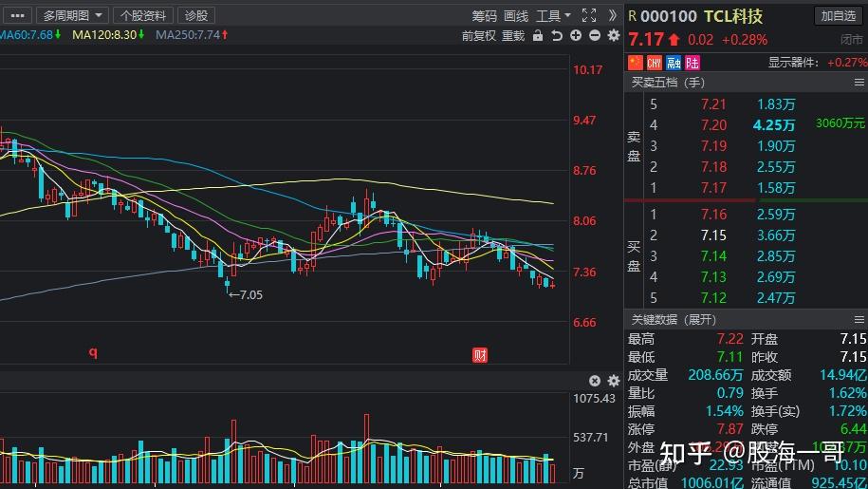Click the 涨停 7.87 value
This screenshot has width=868, height=489.
pos(729,429)
